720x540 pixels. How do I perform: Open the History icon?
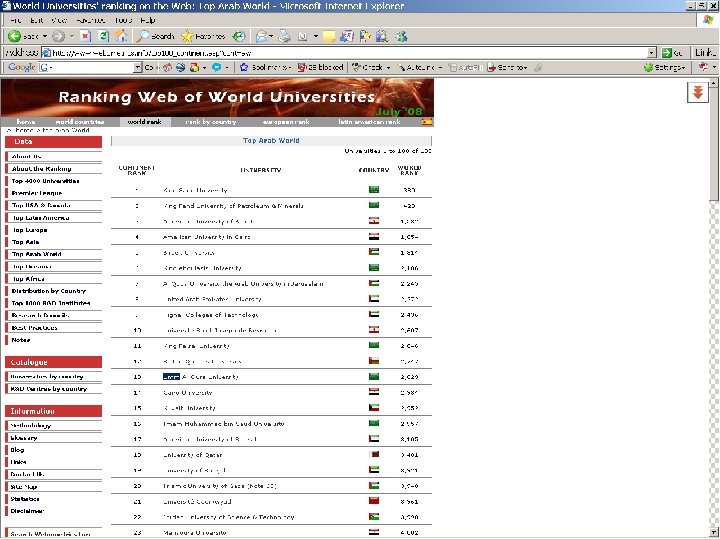[239, 36]
